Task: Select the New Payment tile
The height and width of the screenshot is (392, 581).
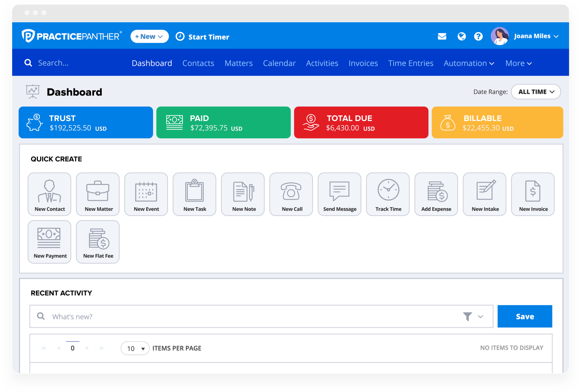Action: click(x=49, y=242)
